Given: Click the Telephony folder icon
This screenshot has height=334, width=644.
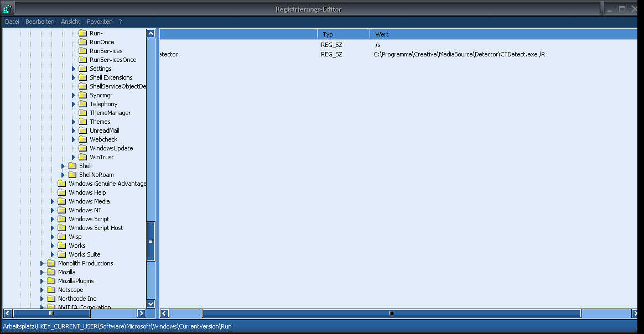Looking at the screenshot, I should 82,104.
